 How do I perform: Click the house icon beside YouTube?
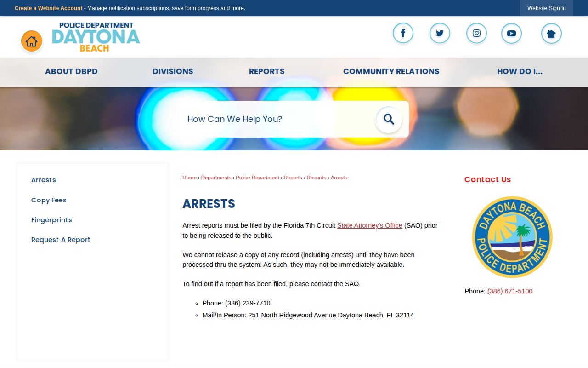551,33
